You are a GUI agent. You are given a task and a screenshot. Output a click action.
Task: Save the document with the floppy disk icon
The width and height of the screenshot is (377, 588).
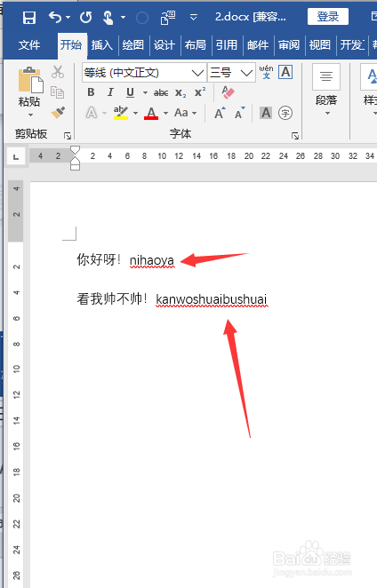click(x=29, y=18)
